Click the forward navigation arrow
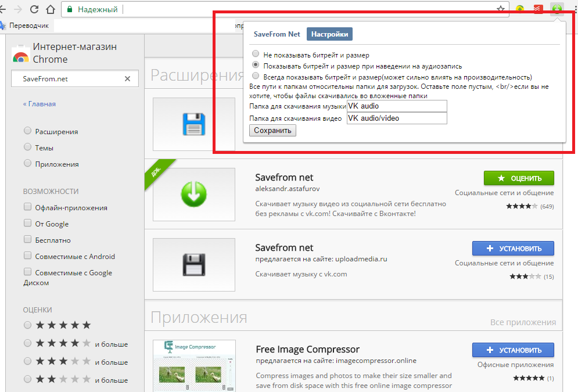The height and width of the screenshot is (392, 578). 18,9
